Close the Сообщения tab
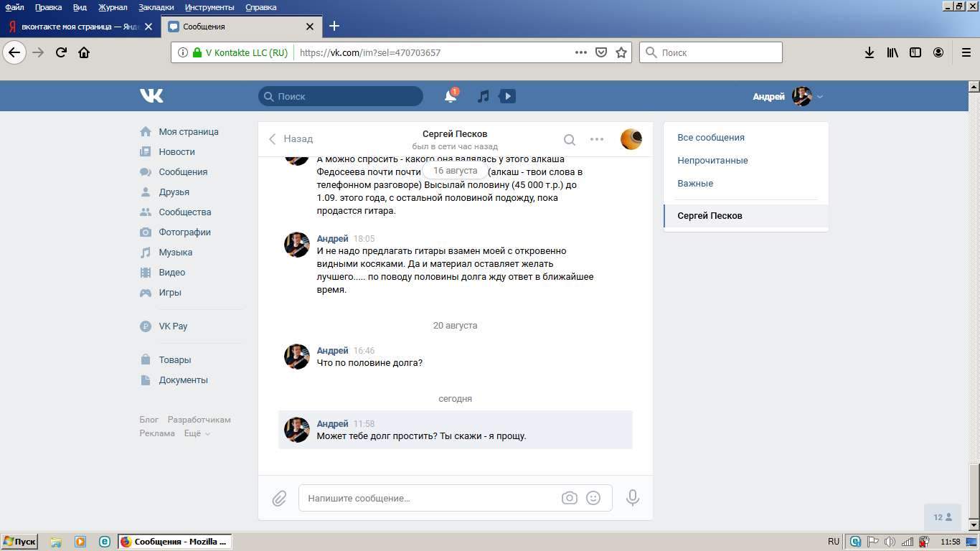Image resolution: width=980 pixels, height=551 pixels. point(310,27)
